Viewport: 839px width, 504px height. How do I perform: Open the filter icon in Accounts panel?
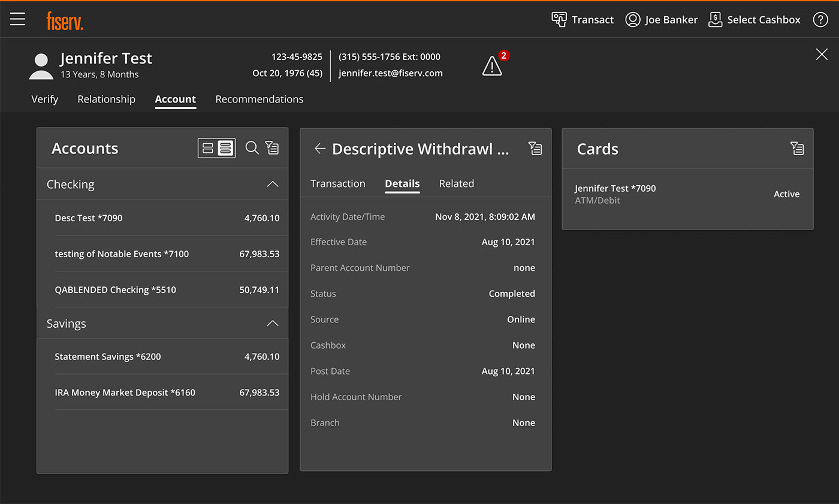(x=272, y=148)
